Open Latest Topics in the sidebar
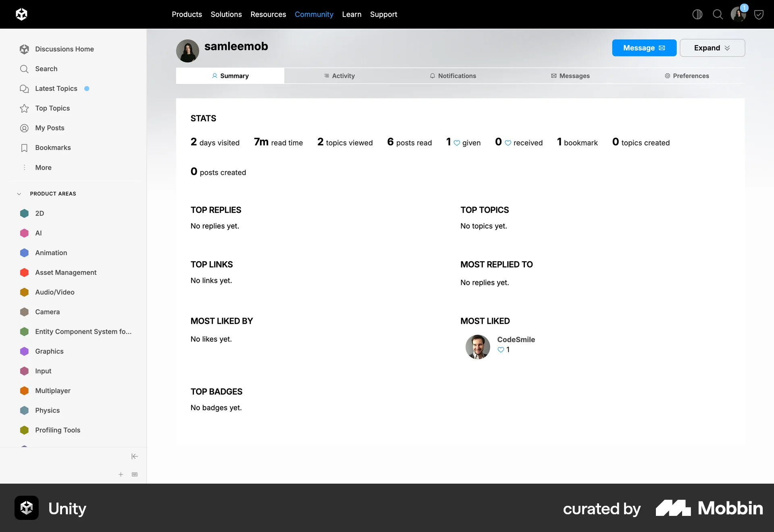The width and height of the screenshot is (774, 532). click(56, 88)
